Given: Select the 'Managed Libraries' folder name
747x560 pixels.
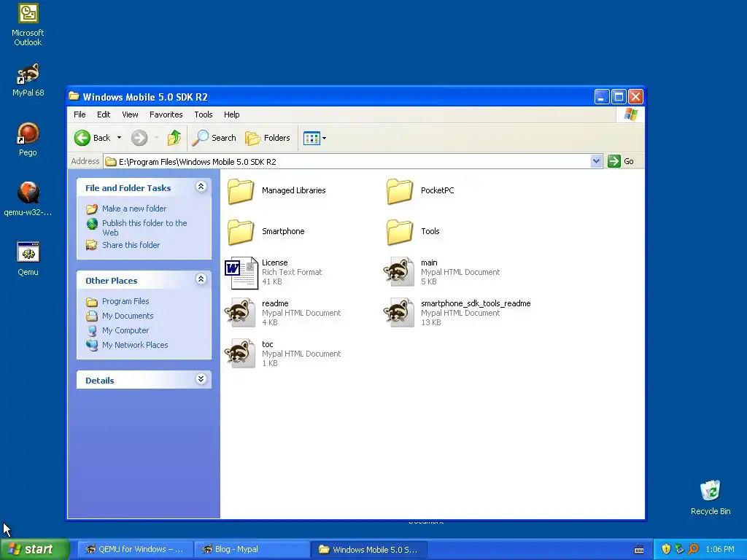Looking at the screenshot, I should coord(293,190).
